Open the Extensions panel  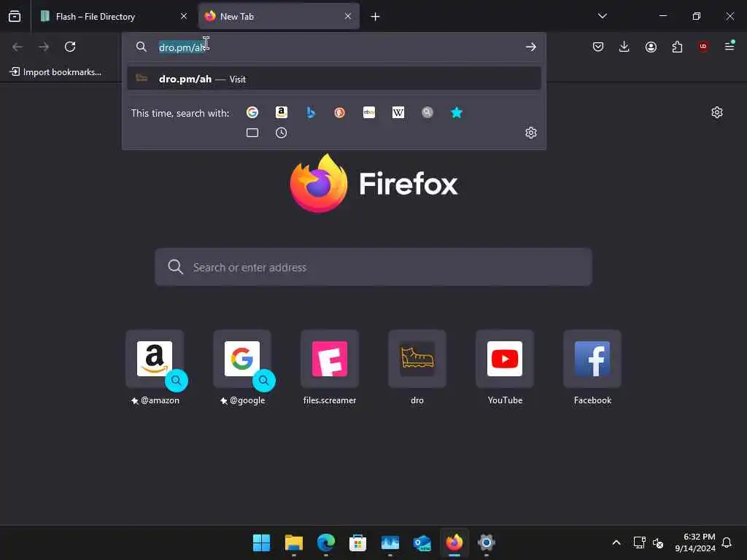point(677,47)
